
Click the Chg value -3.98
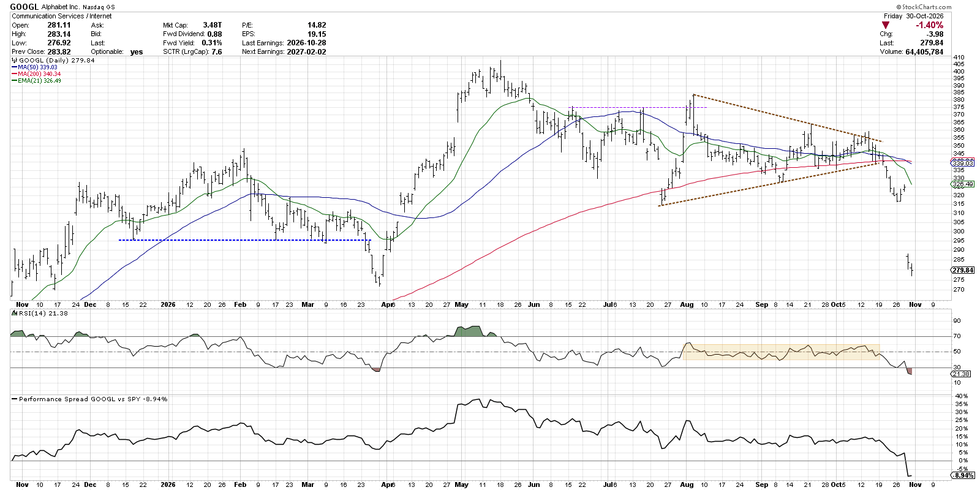pos(935,34)
